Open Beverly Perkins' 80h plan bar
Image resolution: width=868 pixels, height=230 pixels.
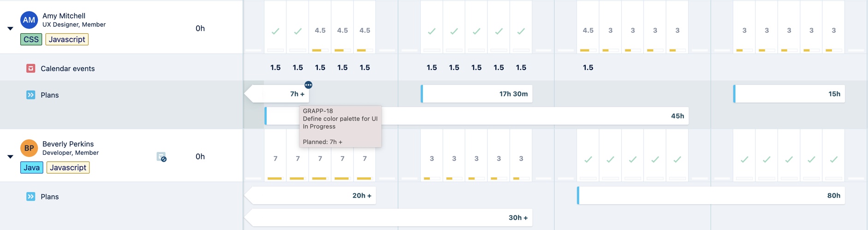(x=711, y=195)
